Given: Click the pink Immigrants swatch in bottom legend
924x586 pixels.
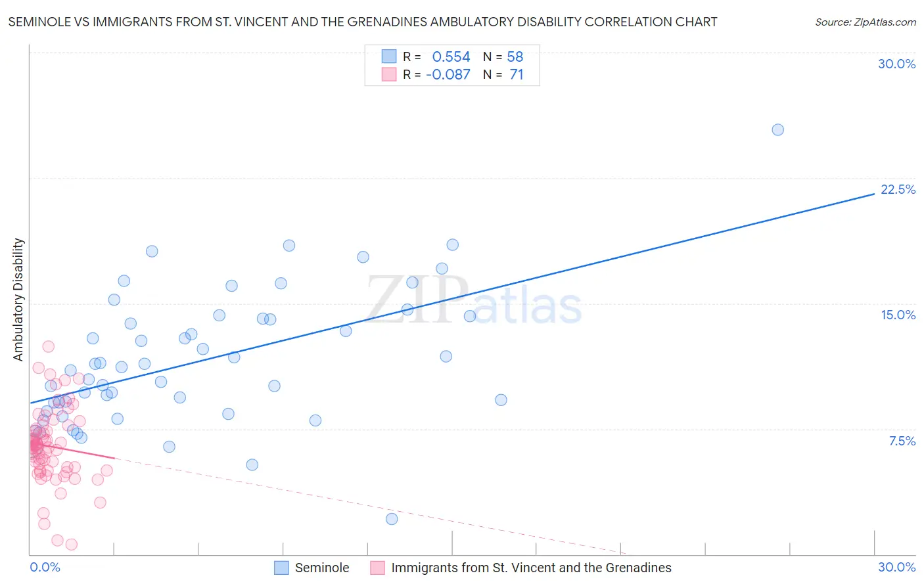Looking at the screenshot, I should coord(377,568).
